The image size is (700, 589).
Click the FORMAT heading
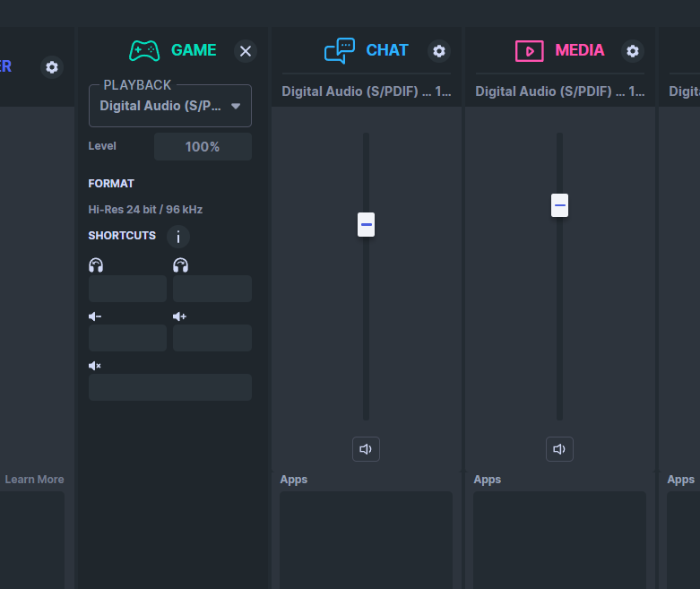tap(111, 184)
